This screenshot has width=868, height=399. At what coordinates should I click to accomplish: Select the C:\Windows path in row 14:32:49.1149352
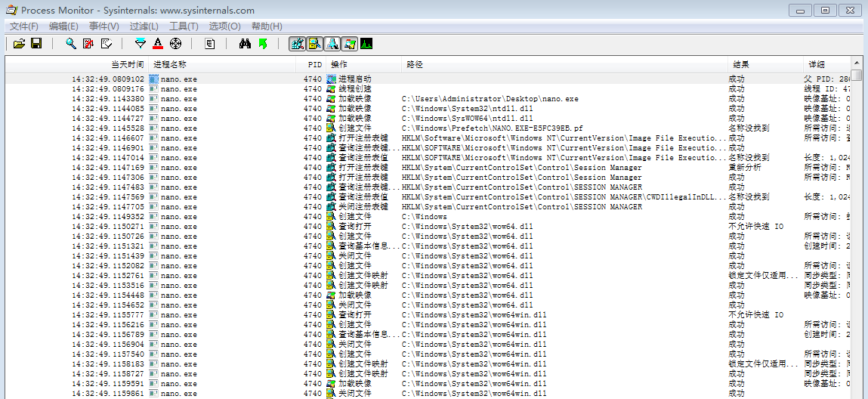pos(424,216)
